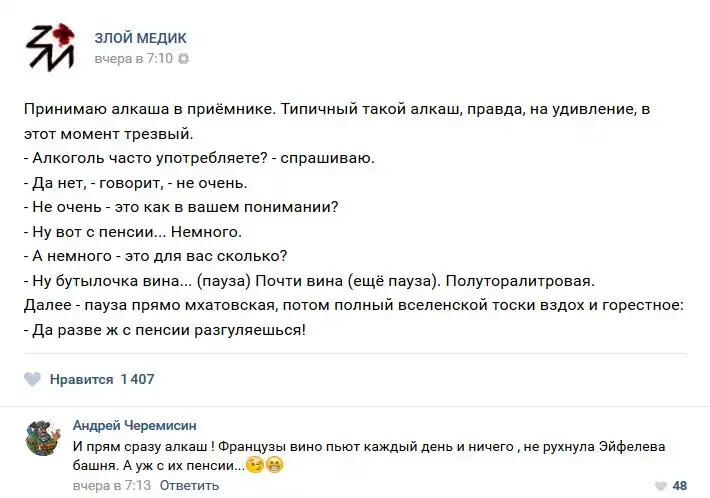Open Андрей Черемисин's avatar picture
This screenshot has height=498, width=710.
pyautogui.click(x=42, y=441)
